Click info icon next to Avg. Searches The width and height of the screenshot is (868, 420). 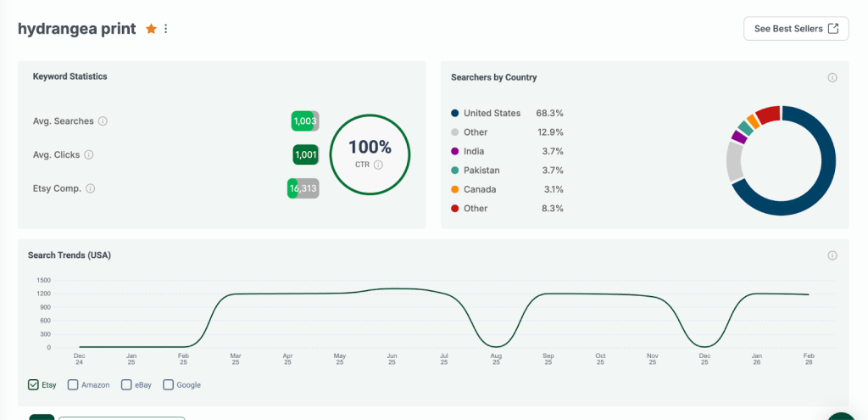(x=103, y=121)
